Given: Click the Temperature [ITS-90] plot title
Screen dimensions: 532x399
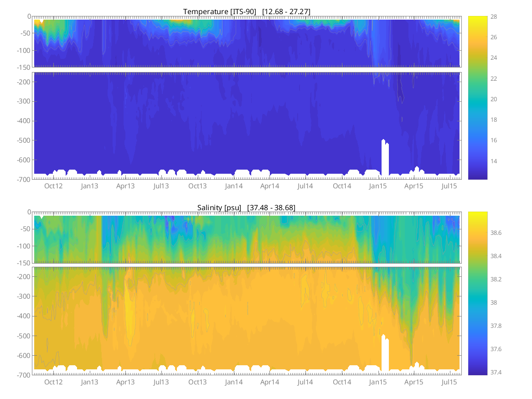Looking at the screenshot, I should click(x=247, y=11).
